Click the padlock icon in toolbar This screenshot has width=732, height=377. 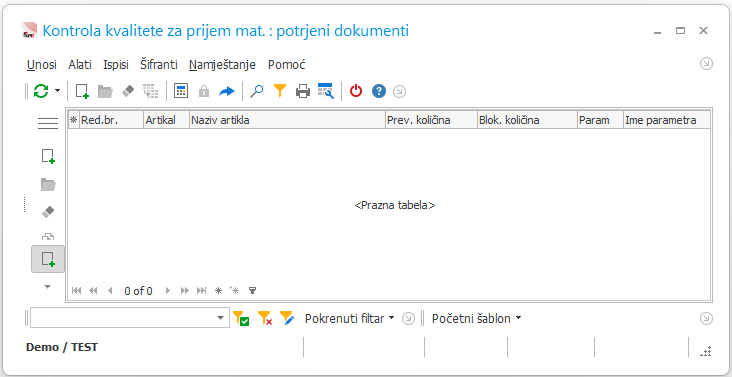(204, 91)
